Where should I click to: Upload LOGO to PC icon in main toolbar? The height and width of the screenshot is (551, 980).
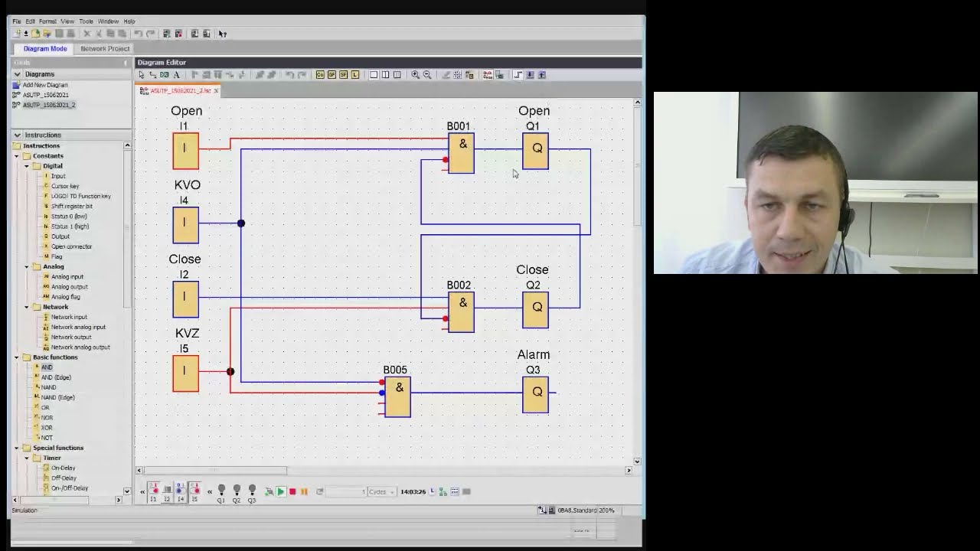tap(207, 34)
